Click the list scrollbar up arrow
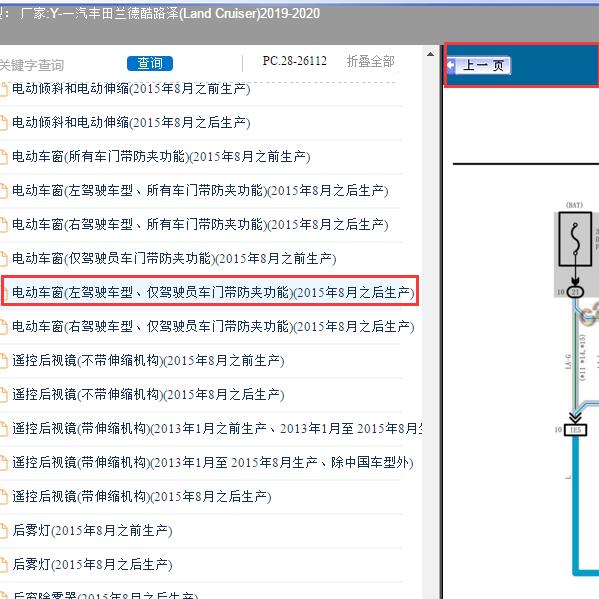 click(431, 55)
